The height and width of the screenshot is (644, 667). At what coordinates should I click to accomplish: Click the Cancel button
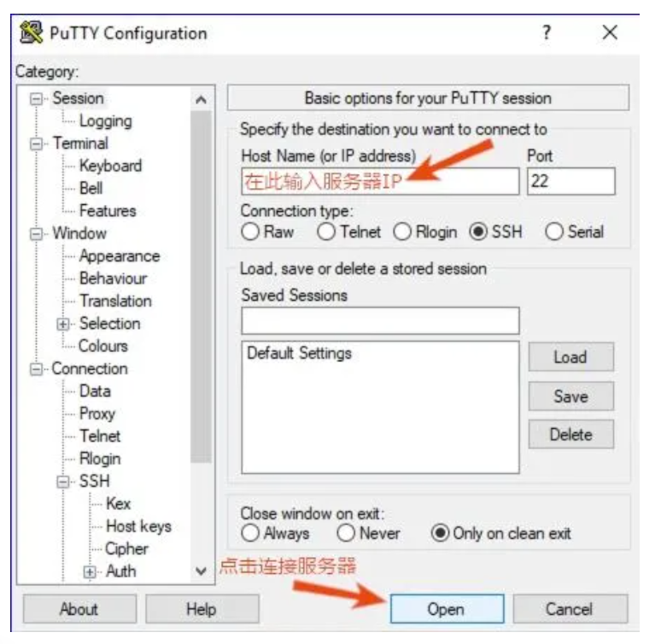pyautogui.click(x=570, y=609)
